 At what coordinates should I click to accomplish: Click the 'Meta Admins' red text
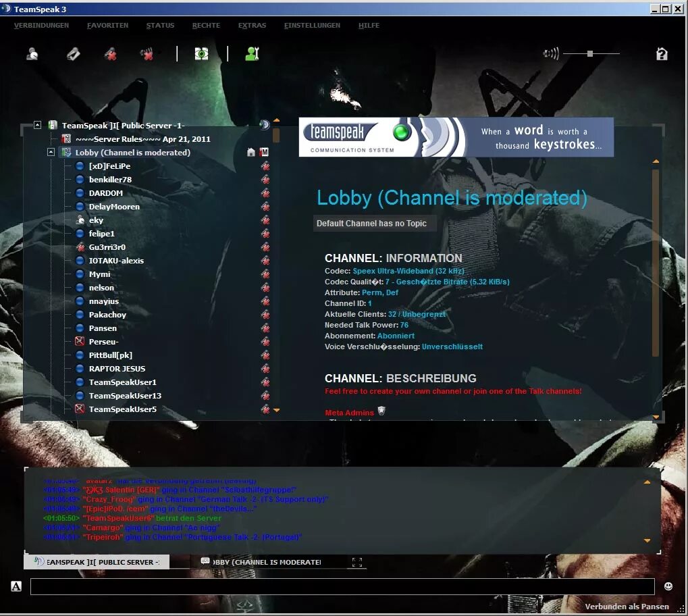(x=349, y=413)
